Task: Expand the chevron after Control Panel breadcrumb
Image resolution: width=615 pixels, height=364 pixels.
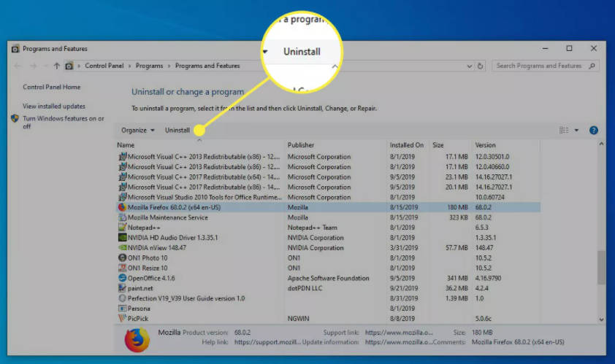Action: [x=130, y=66]
